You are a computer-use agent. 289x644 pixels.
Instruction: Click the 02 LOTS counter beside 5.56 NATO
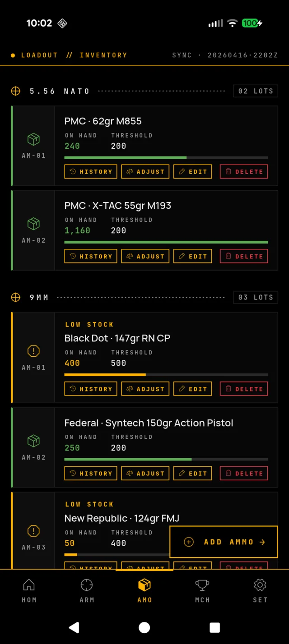[255, 91]
